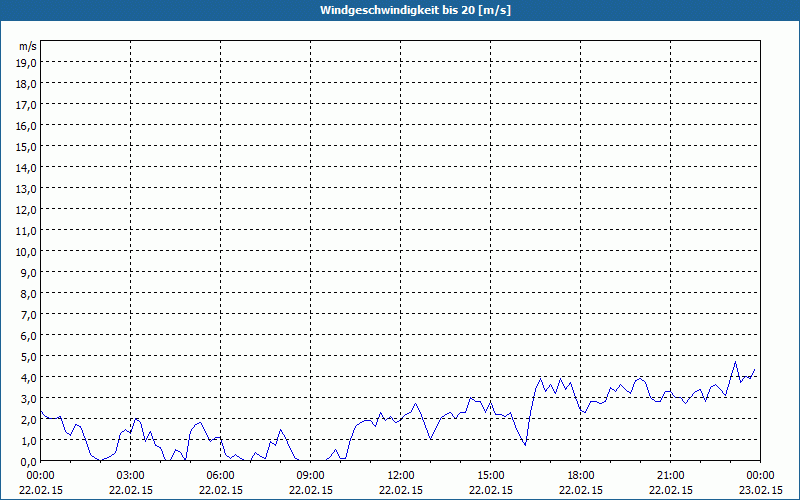800x500 pixels.
Task: Click the "12,0" y-axis label
Action: click(x=27, y=210)
